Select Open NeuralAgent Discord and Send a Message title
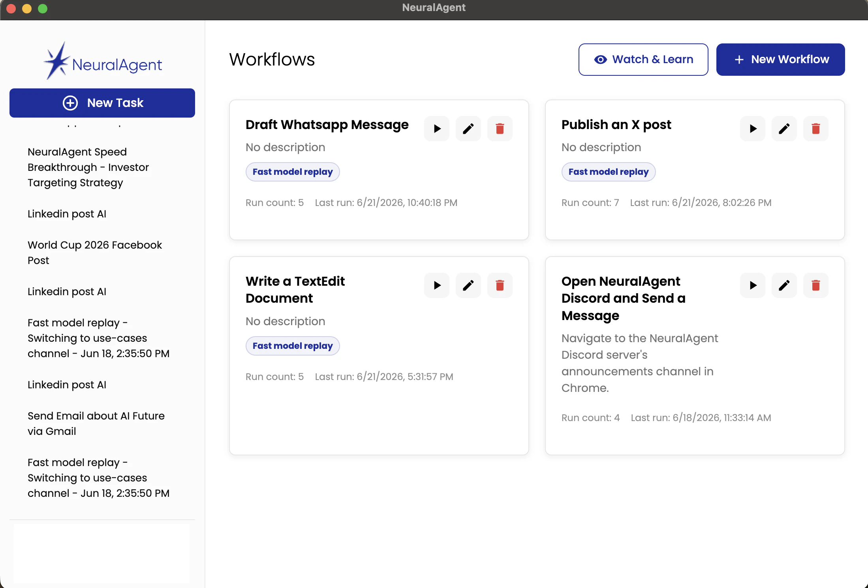868x588 pixels. click(x=624, y=298)
